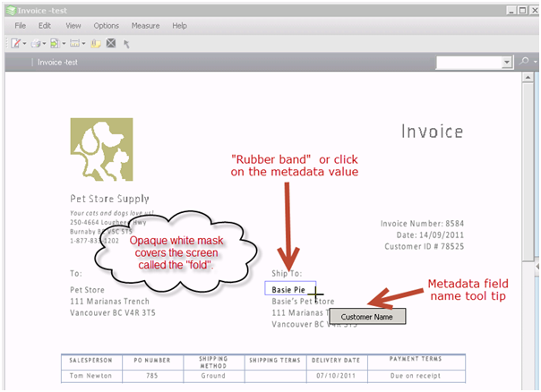The height and width of the screenshot is (392, 541).
Task: Expand the side panel arrow at right edge
Action: coord(537,267)
